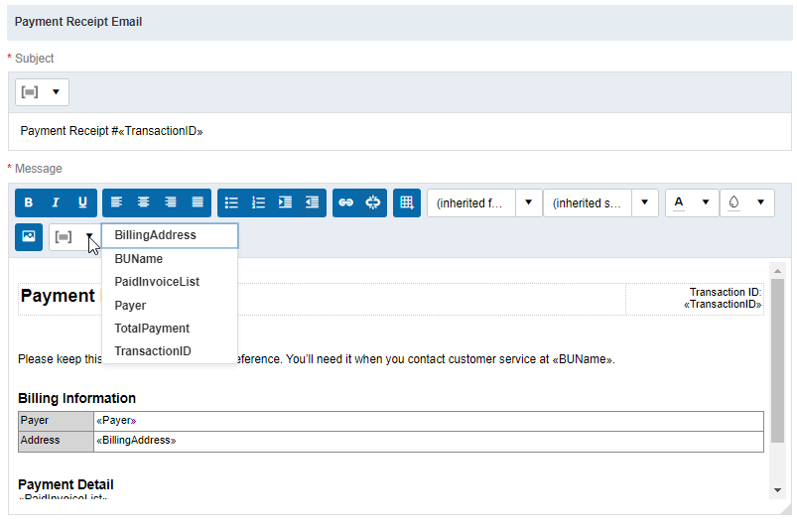Click the insert hyperlink icon

(x=345, y=202)
